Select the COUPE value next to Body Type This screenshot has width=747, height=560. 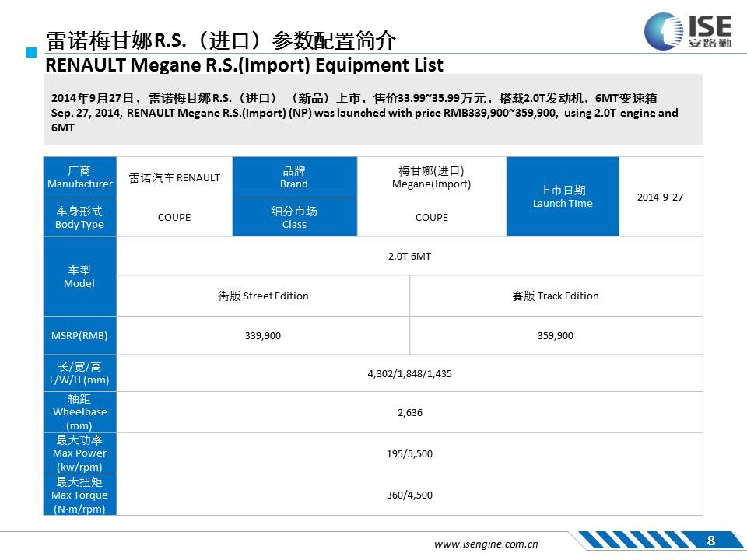174,217
